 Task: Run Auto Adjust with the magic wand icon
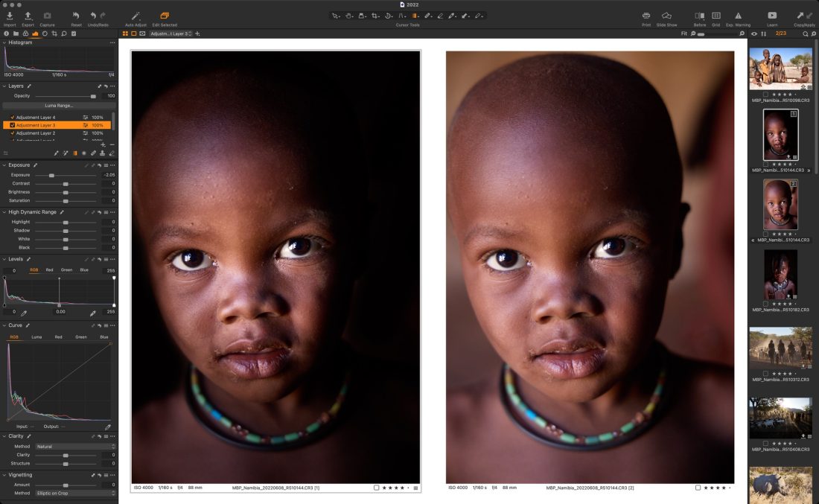click(x=135, y=16)
